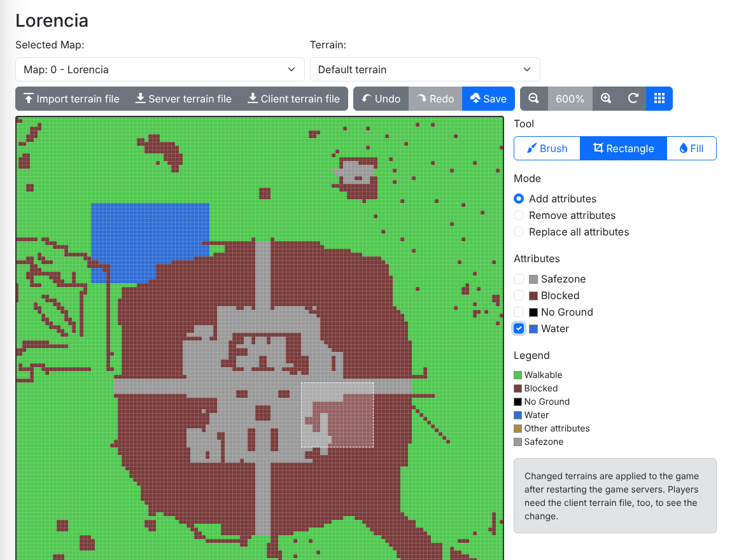
Task: Select the Rectangle tool
Action: pyautogui.click(x=623, y=148)
